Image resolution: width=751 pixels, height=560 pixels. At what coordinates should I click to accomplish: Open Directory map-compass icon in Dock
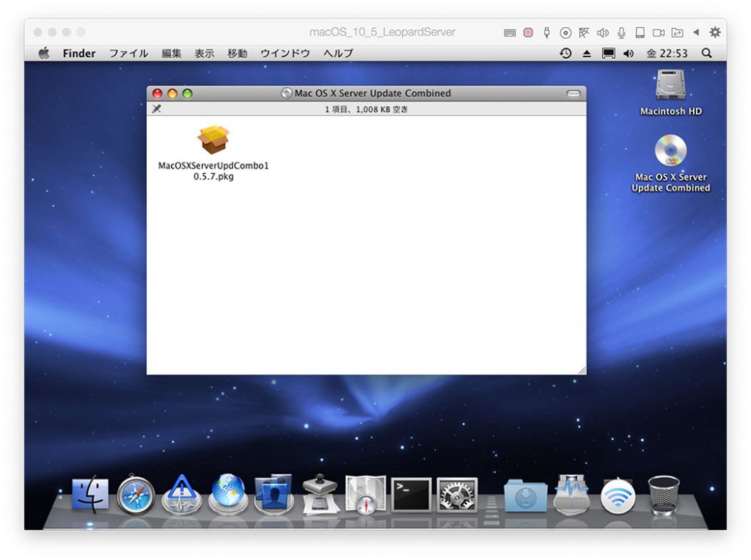pyautogui.click(x=365, y=495)
